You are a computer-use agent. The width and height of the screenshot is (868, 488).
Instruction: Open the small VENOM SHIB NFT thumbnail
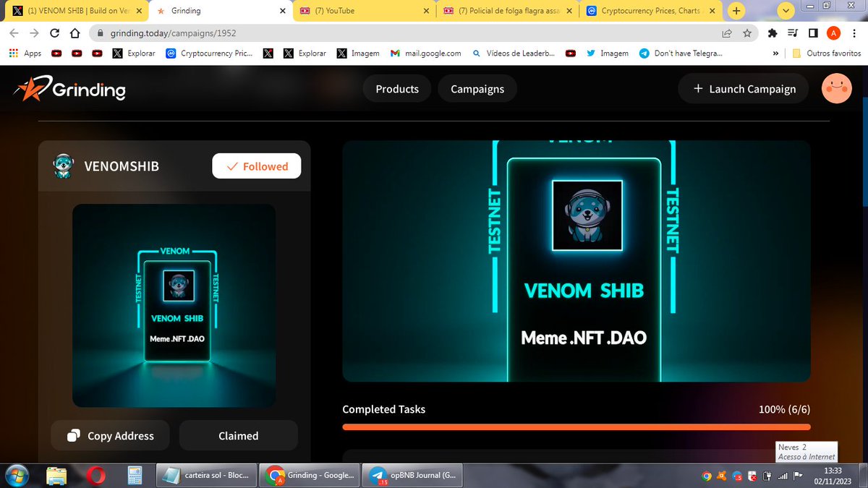coord(174,305)
